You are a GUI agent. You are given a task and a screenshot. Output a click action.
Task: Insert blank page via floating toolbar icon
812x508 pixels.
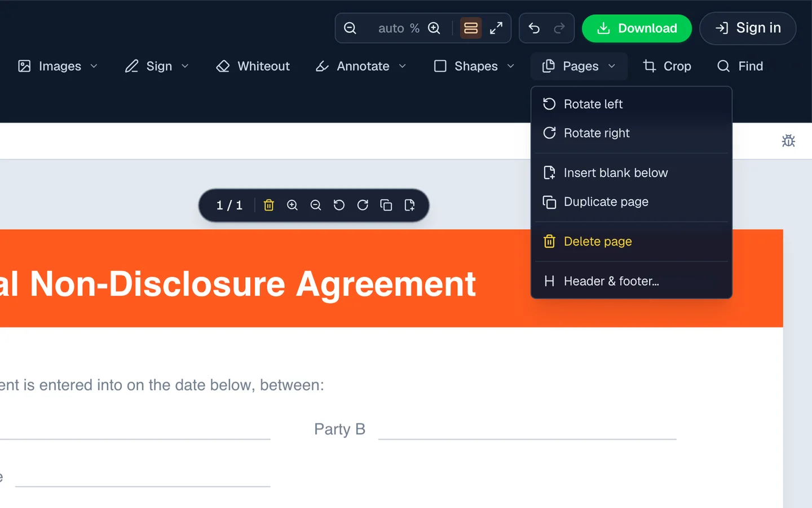[410, 205]
